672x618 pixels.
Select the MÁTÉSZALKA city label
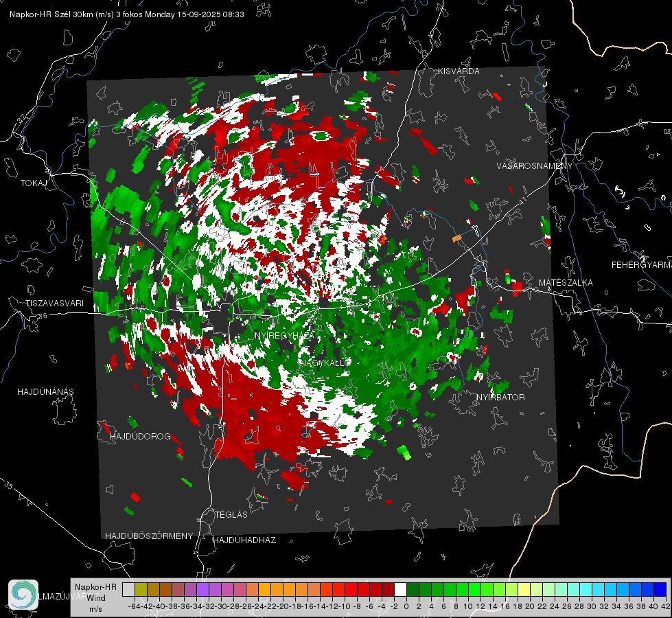point(566,283)
